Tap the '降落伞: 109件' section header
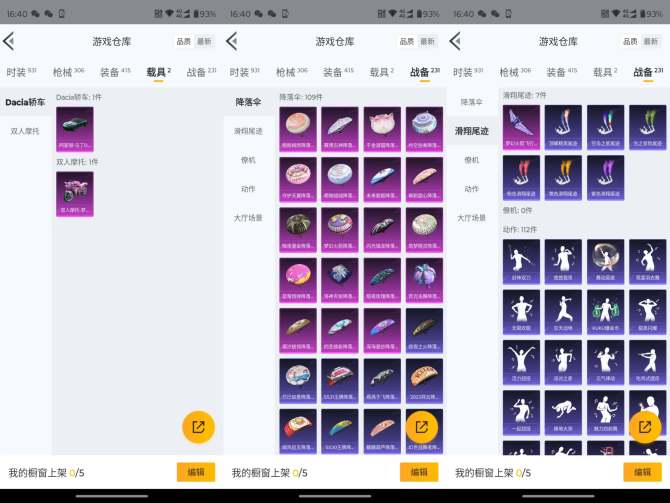Image resolution: width=670 pixels, height=503 pixels. pyautogui.click(x=301, y=97)
